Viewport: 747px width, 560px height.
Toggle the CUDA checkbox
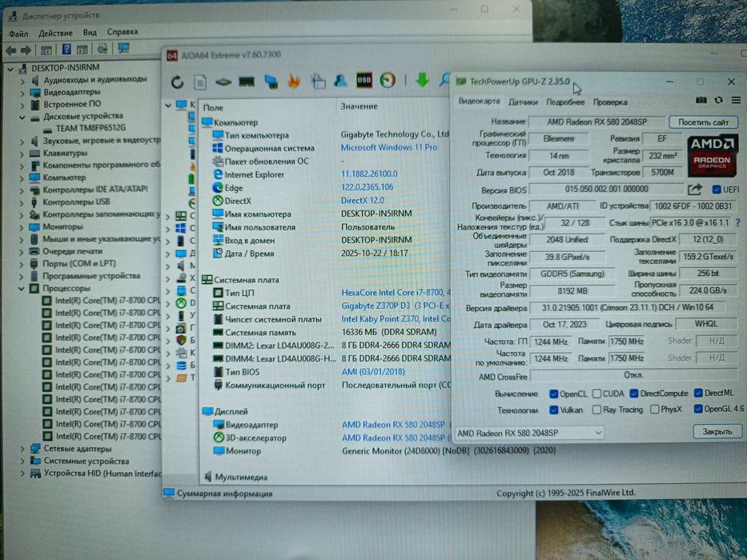tap(596, 394)
